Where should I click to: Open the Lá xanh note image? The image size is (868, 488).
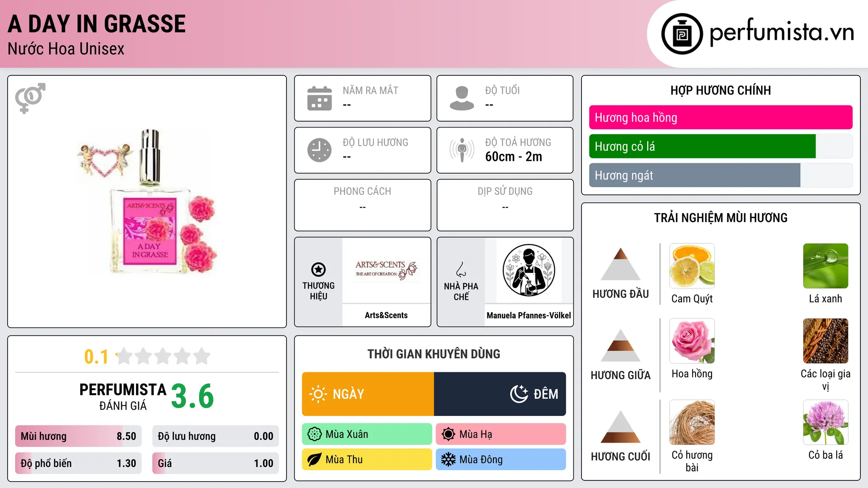(826, 266)
